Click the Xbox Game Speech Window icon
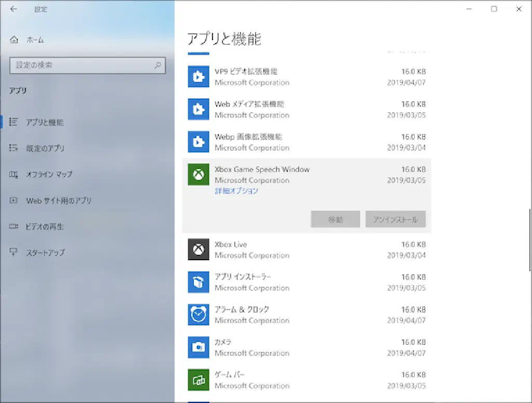This screenshot has height=403, width=532. pyautogui.click(x=198, y=174)
